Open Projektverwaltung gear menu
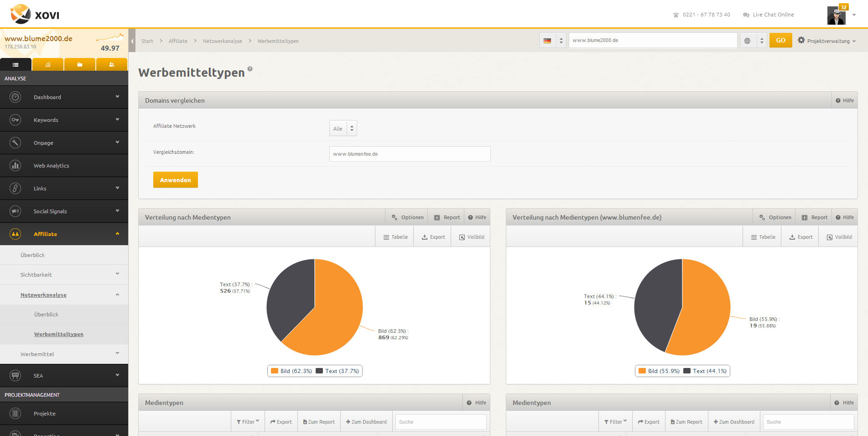868x436 pixels. click(x=826, y=41)
